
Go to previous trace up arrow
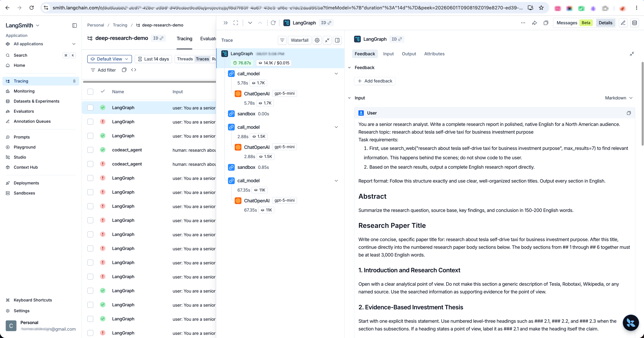click(260, 23)
